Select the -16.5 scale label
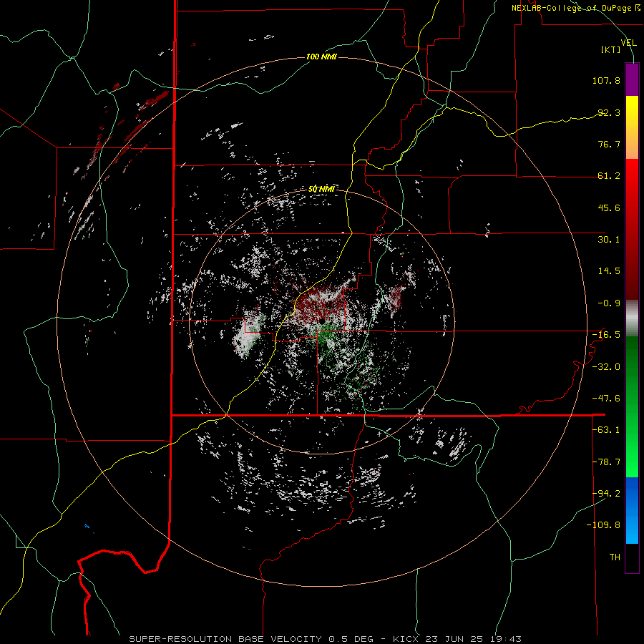 (x=606, y=335)
